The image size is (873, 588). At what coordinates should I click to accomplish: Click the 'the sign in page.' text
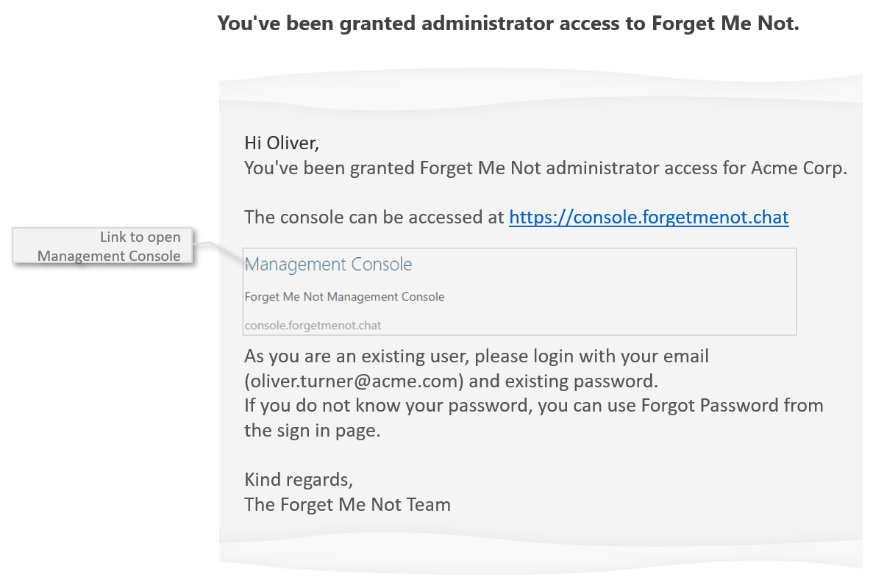point(312,430)
